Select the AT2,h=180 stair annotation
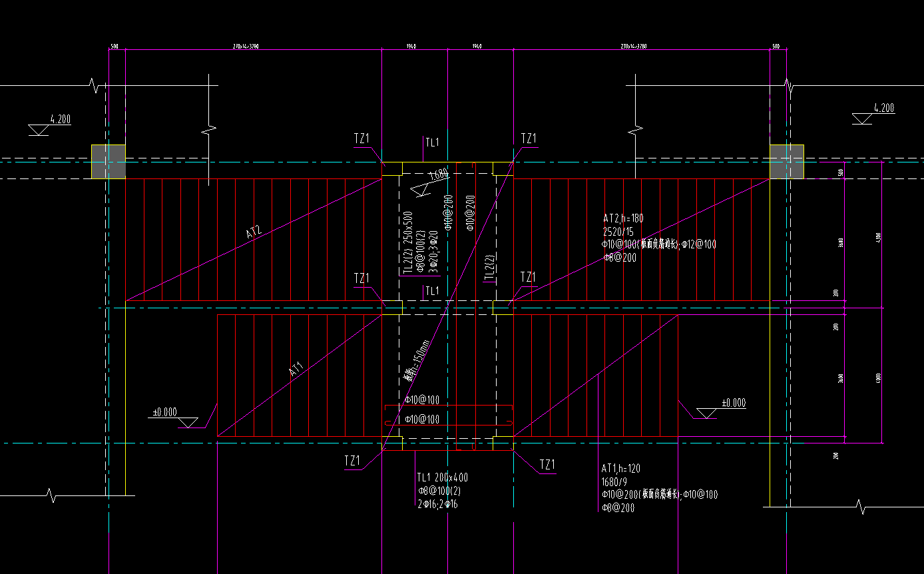This screenshot has height=574, width=924. click(x=623, y=218)
